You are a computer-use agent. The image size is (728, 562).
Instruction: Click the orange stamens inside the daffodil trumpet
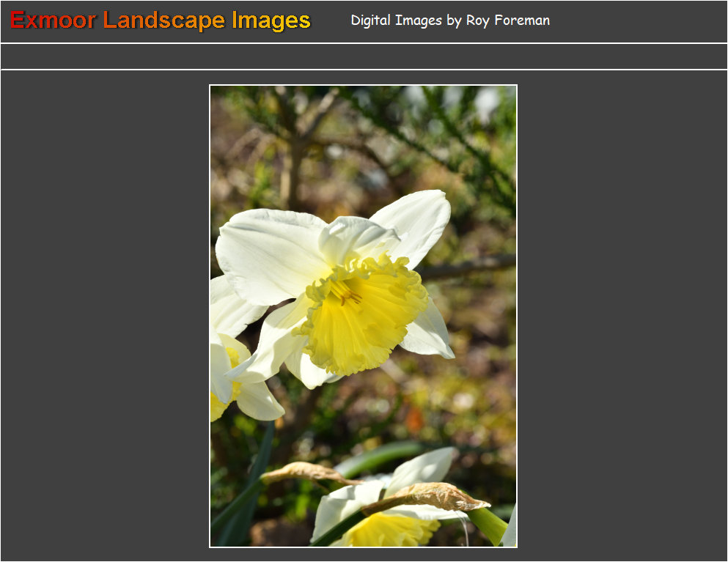345,293
